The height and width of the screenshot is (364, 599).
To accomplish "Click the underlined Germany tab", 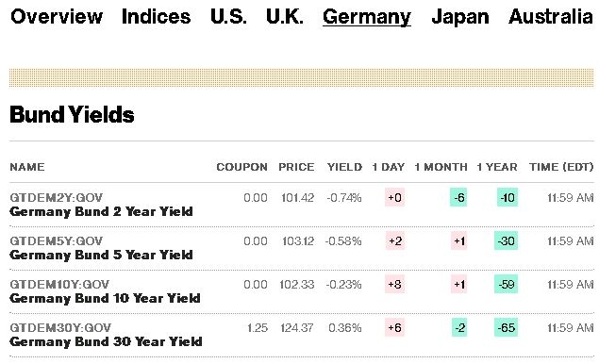I will (367, 18).
